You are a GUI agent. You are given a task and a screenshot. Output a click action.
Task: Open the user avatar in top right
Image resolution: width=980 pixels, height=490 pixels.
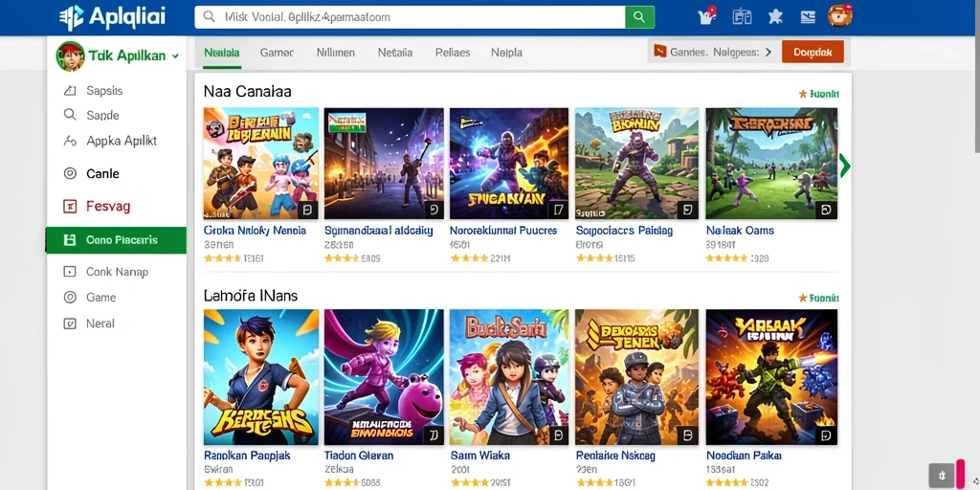840,15
